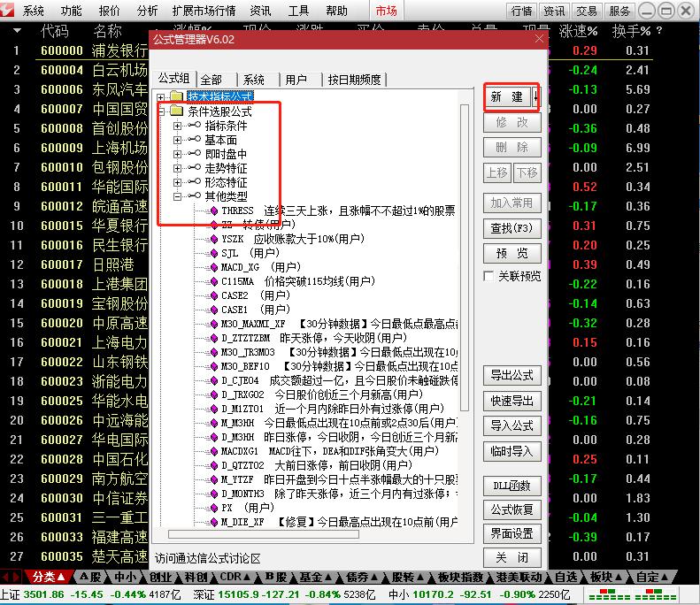Click the status indicator blocks in the status bar
The width and height of the screenshot is (700, 605).
pos(633,594)
